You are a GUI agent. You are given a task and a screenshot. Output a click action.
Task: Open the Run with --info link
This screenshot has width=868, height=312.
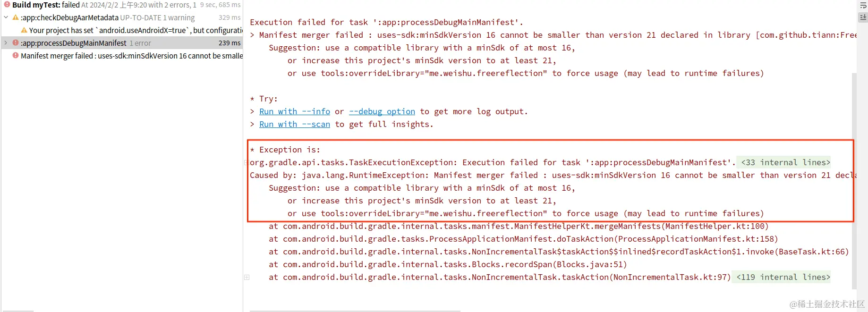coord(295,111)
